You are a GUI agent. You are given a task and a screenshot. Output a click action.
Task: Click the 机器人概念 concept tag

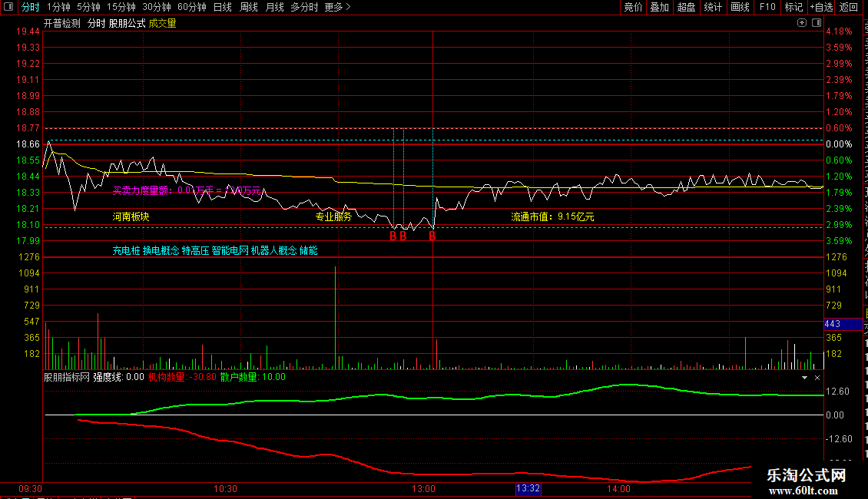point(274,250)
